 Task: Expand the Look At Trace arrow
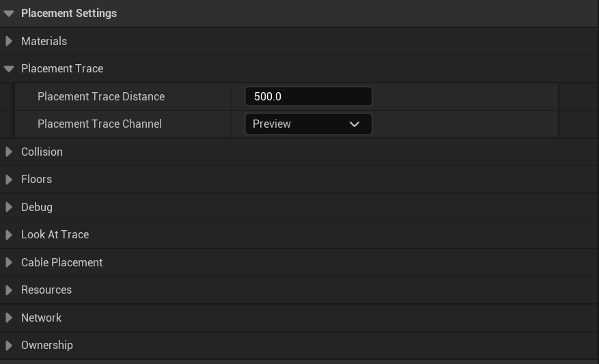coord(9,234)
